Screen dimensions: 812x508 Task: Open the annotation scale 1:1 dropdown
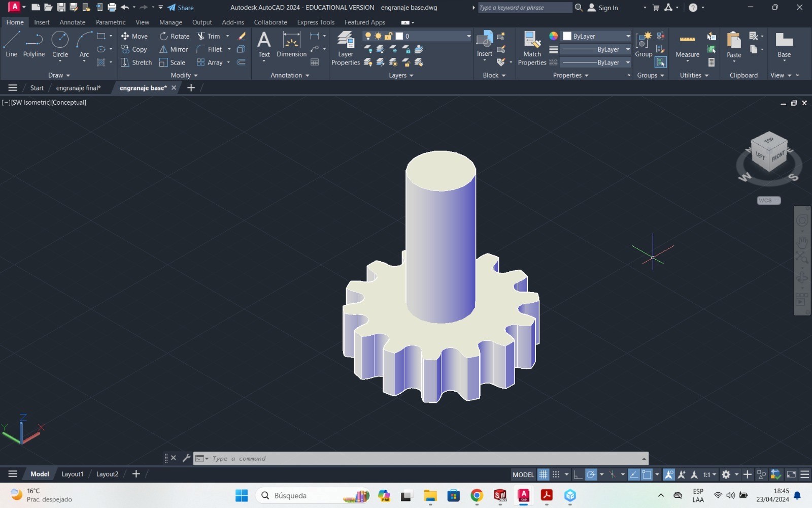(x=709, y=474)
